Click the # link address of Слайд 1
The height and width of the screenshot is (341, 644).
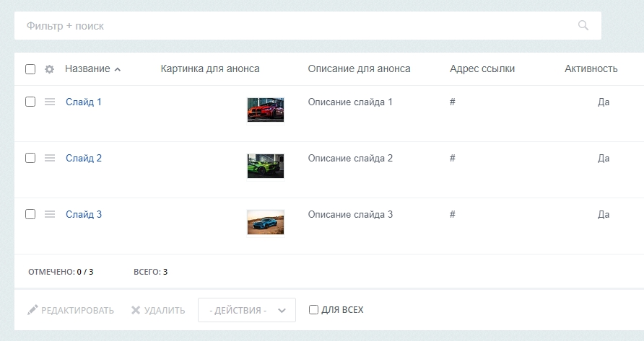click(453, 102)
